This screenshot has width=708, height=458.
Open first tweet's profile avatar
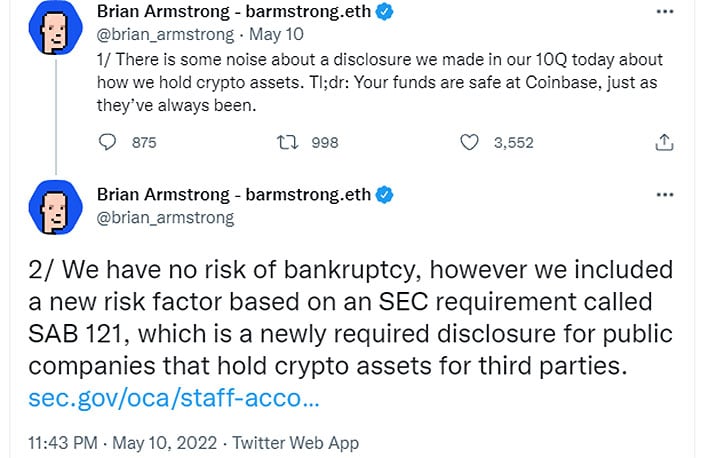click(56, 28)
